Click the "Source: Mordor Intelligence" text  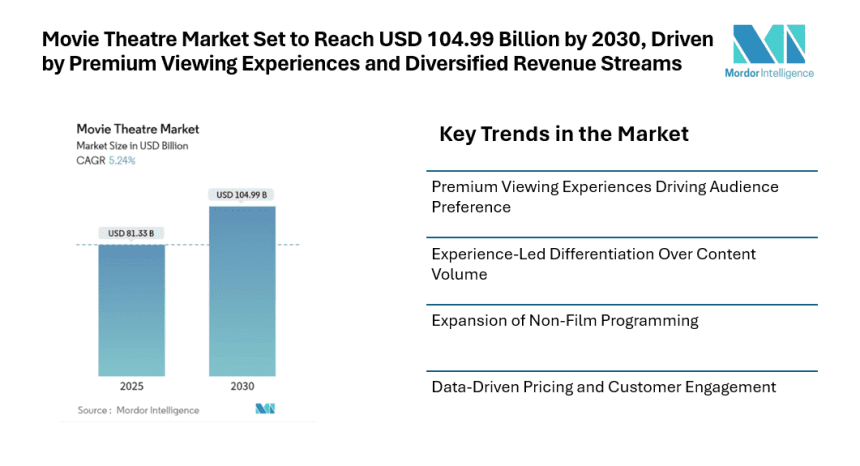coord(138,410)
